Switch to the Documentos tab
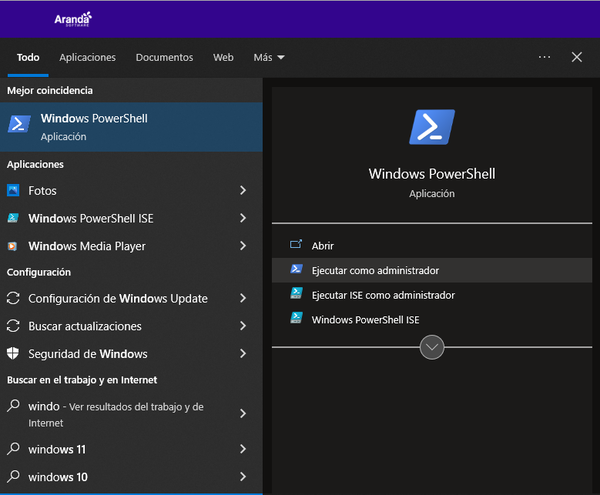This screenshot has height=495, width=600. 164,57
